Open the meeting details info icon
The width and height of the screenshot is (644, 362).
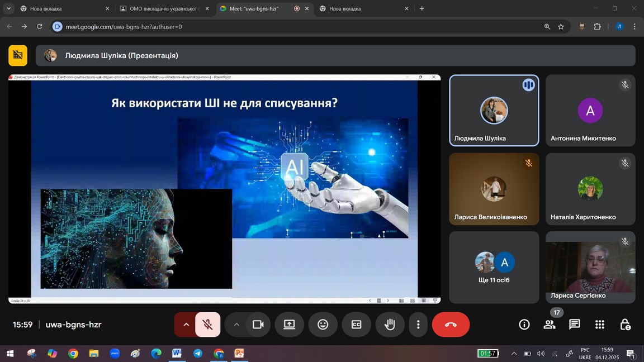coord(524,325)
